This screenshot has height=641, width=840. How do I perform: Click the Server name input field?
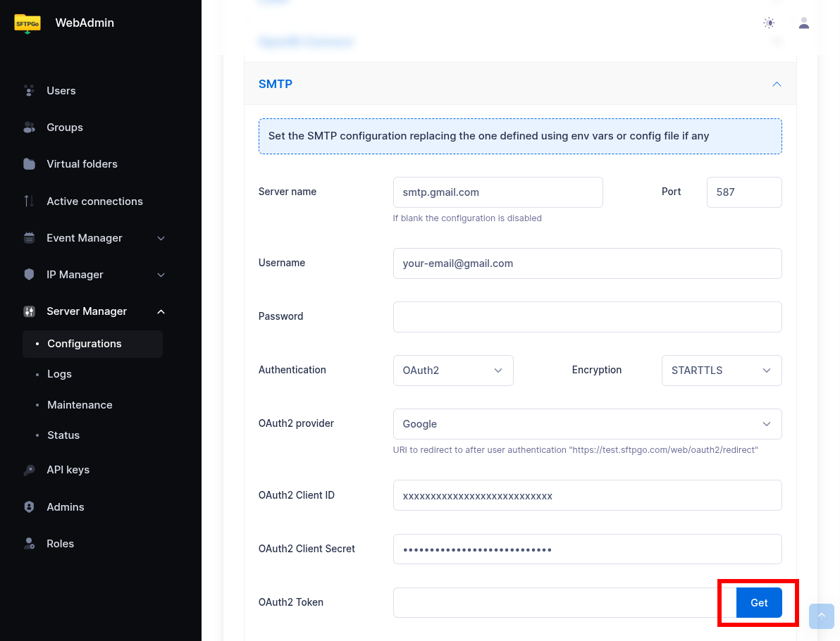pos(498,192)
